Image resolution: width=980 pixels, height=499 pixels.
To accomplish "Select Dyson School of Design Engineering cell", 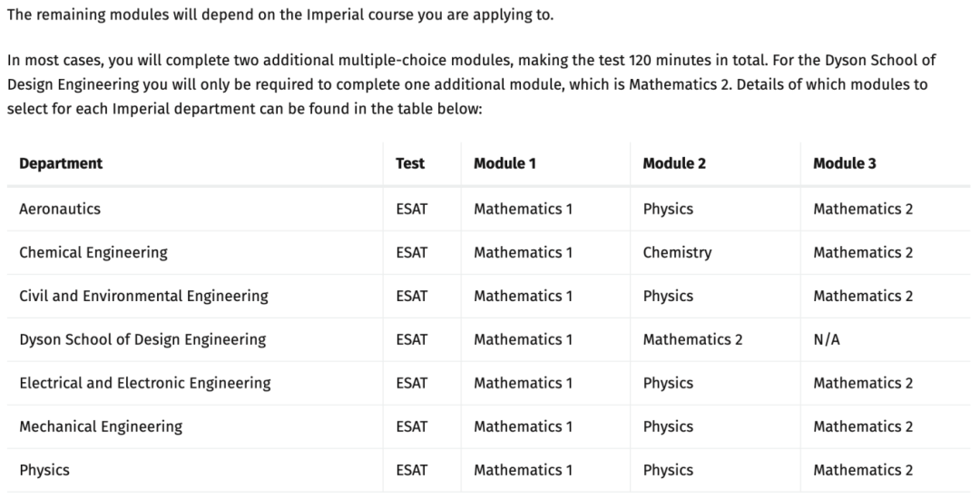I will pos(142,339).
